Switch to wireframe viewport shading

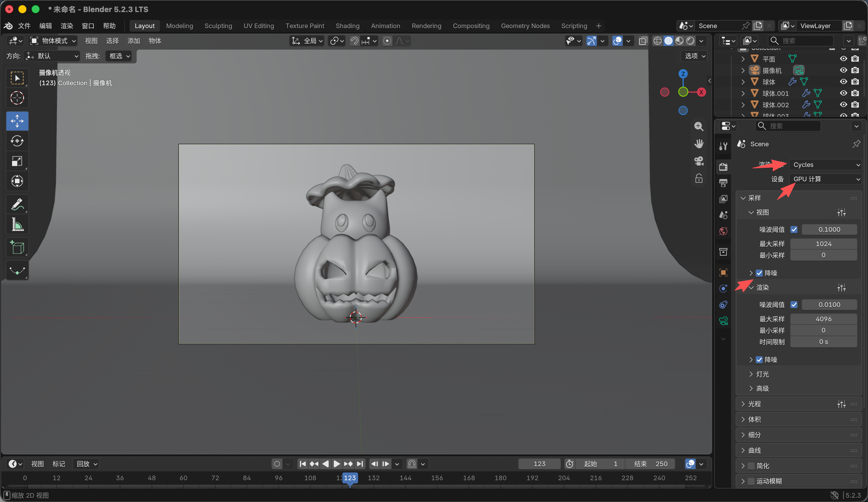pos(658,41)
